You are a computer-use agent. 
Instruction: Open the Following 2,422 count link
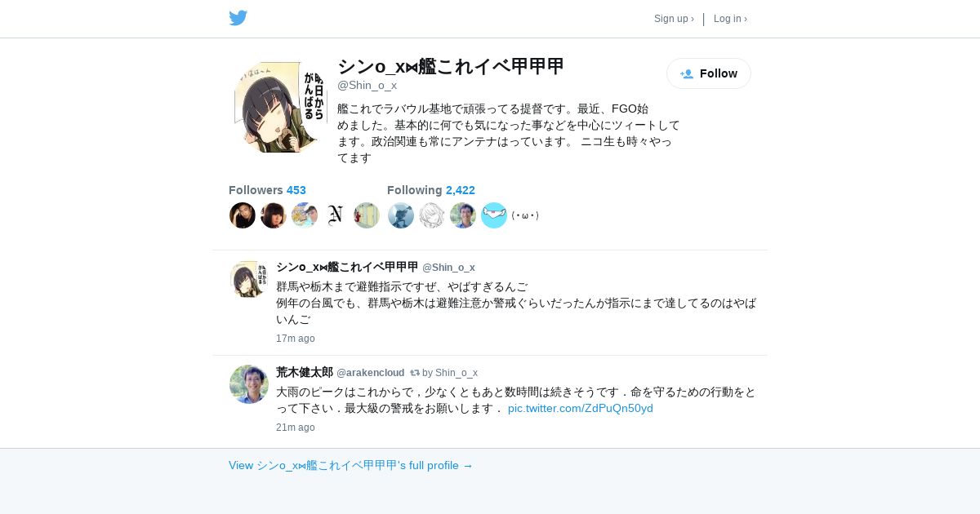[430, 190]
